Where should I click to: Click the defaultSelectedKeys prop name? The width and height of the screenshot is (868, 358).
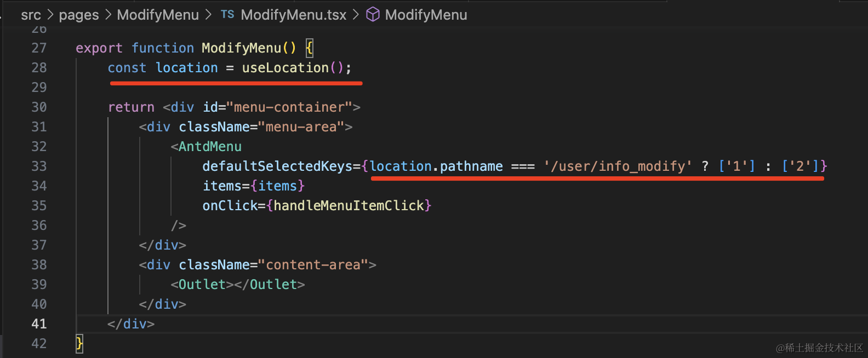pyautogui.click(x=277, y=166)
